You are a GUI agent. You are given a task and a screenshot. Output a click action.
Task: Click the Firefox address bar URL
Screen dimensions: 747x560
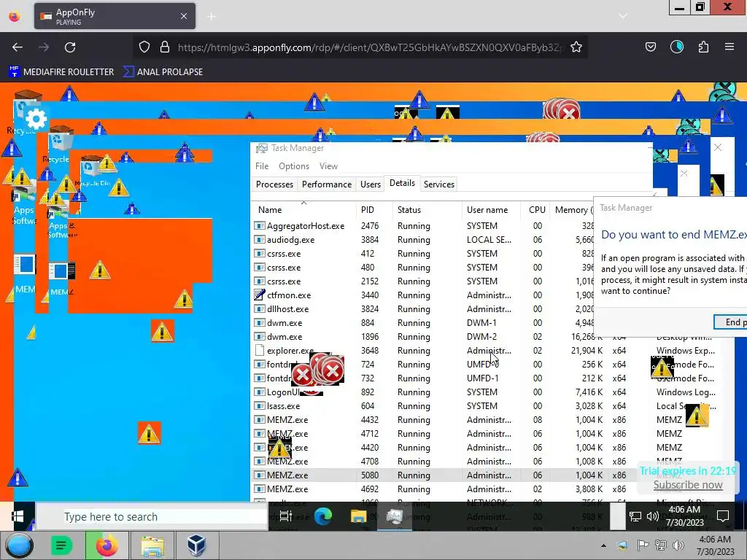coord(370,47)
